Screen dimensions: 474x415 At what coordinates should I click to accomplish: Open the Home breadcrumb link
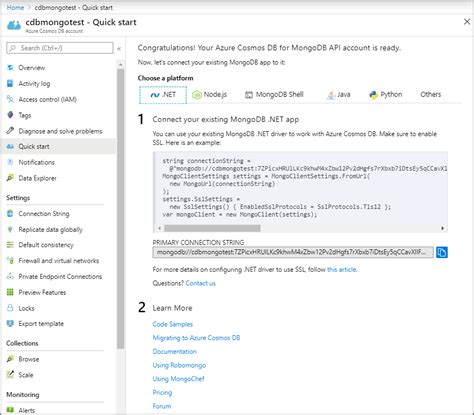(15, 7)
